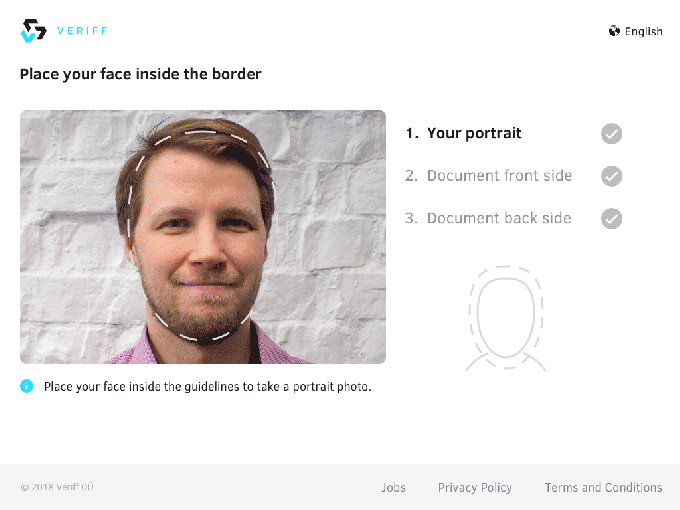The height and width of the screenshot is (510, 680).
Task: Select the Document back side step
Action: click(499, 218)
